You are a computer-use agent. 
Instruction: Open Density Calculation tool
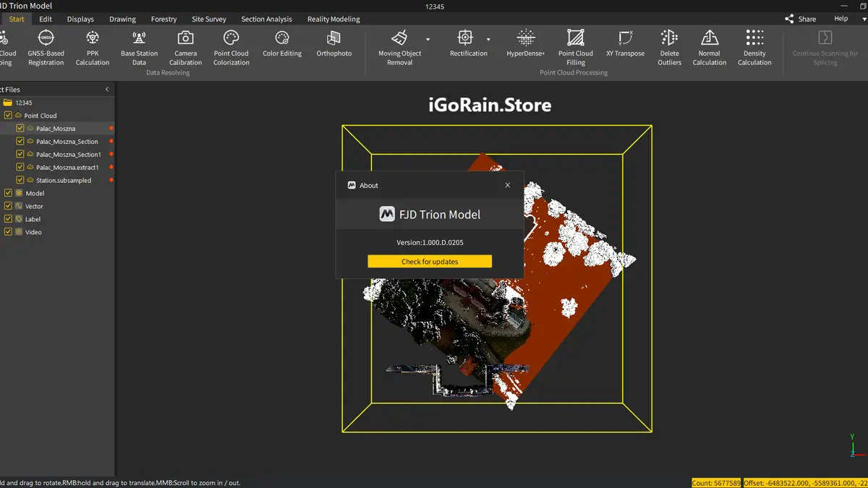[754, 48]
